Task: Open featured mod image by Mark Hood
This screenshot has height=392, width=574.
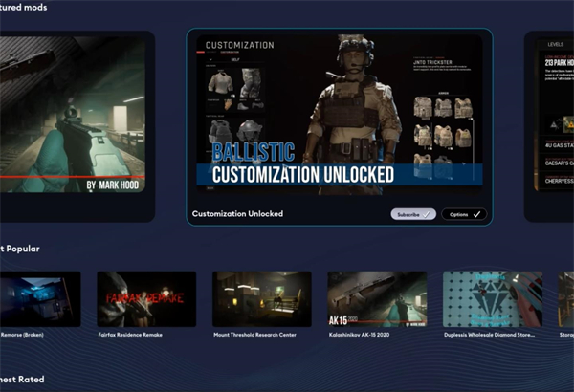Action: click(x=73, y=114)
